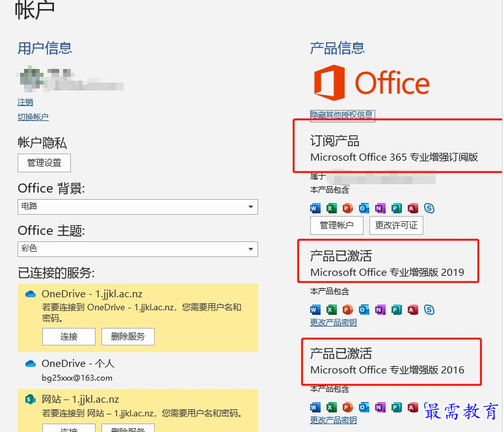Image resolution: width=504 pixels, height=432 pixels.
Task: Click the Microsoft Office 365 专业增强订阅版 text
Action: 394,157
